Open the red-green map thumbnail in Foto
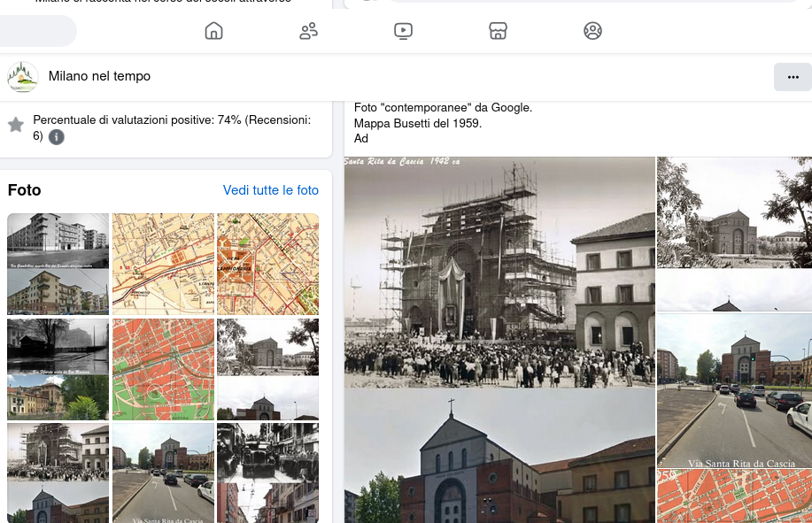 [x=163, y=369]
